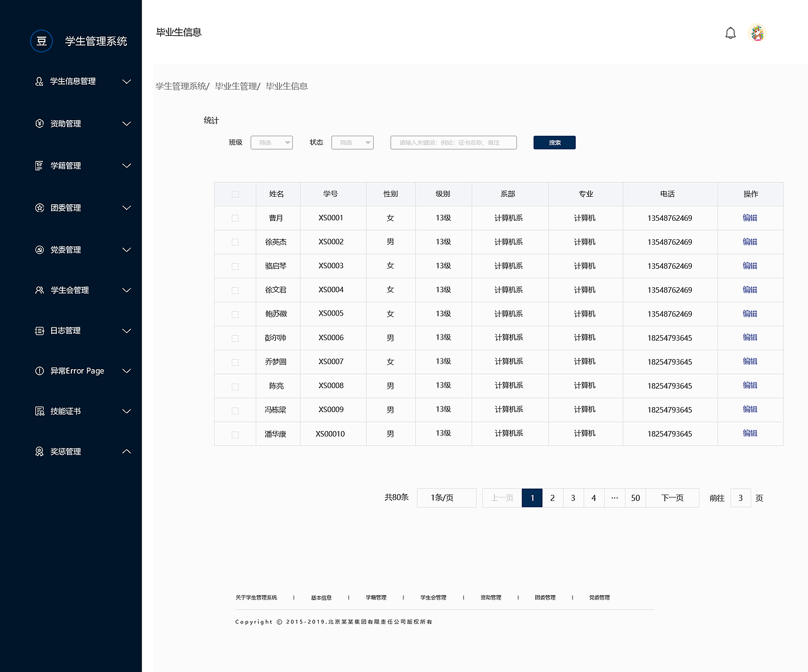Click the 技能证书 sidebar icon
Viewport: 808px width, 672px height.
point(39,411)
